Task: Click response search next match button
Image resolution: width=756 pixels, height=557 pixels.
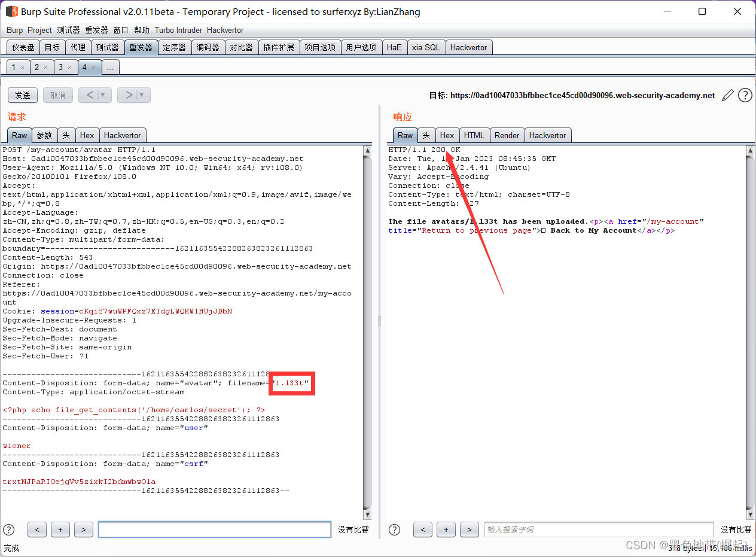Action: click(x=470, y=529)
